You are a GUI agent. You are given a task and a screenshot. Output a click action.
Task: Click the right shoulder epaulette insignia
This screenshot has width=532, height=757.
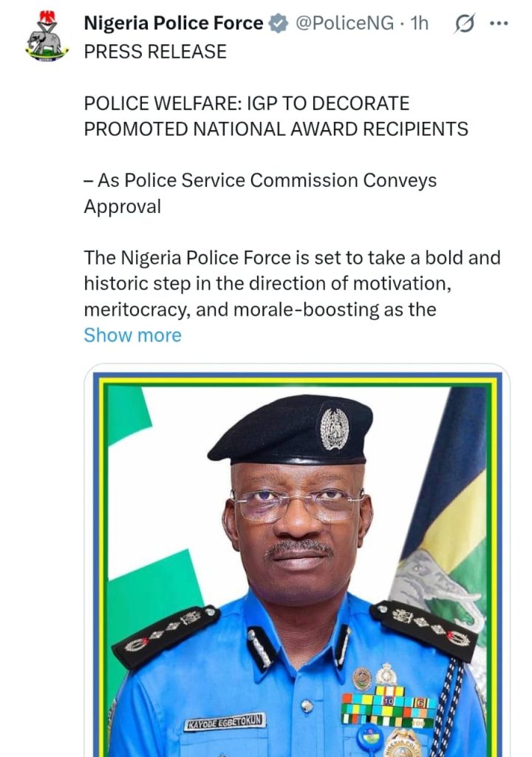click(x=426, y=629)
